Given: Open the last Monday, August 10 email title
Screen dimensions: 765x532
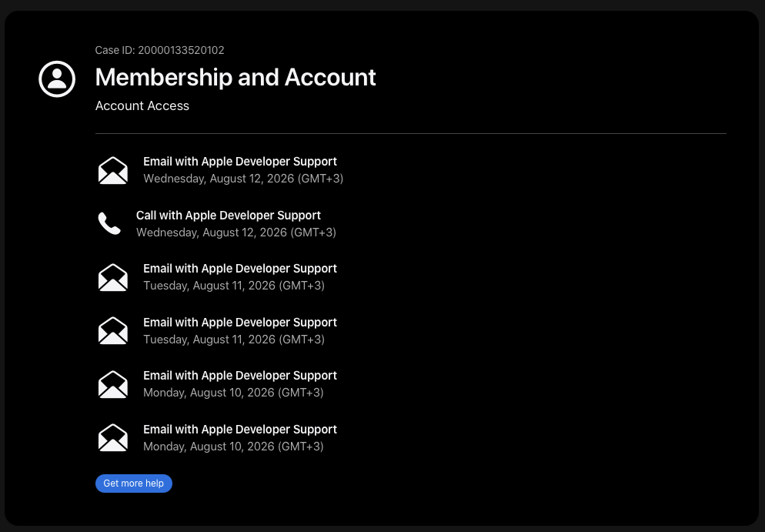Looking at the screenshot, I should [x=240, y=429].
